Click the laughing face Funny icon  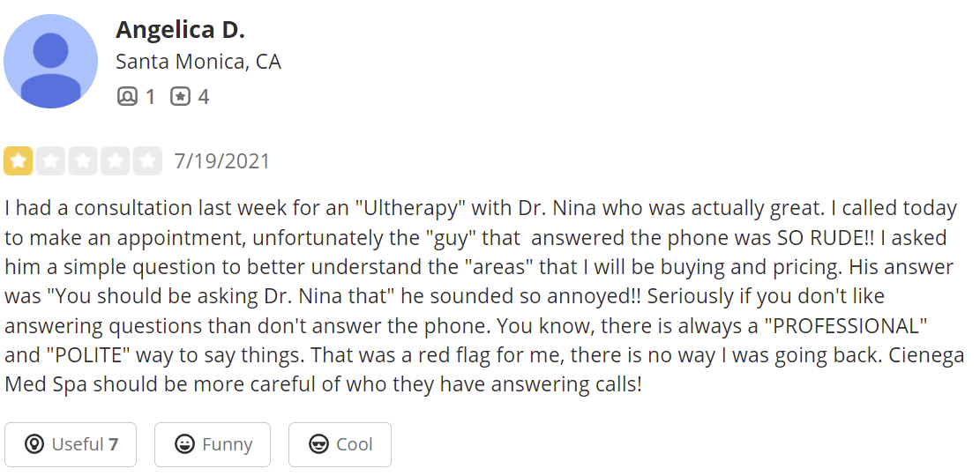(x=184, y=444)
